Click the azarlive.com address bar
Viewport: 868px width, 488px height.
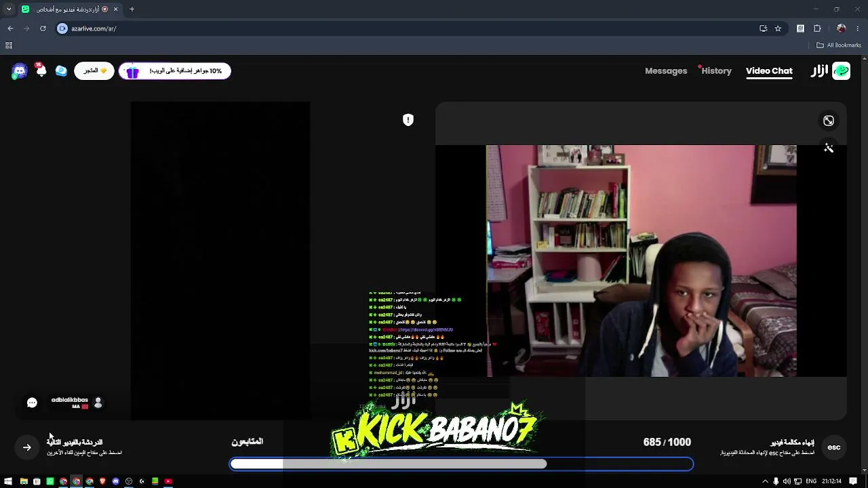407,28
